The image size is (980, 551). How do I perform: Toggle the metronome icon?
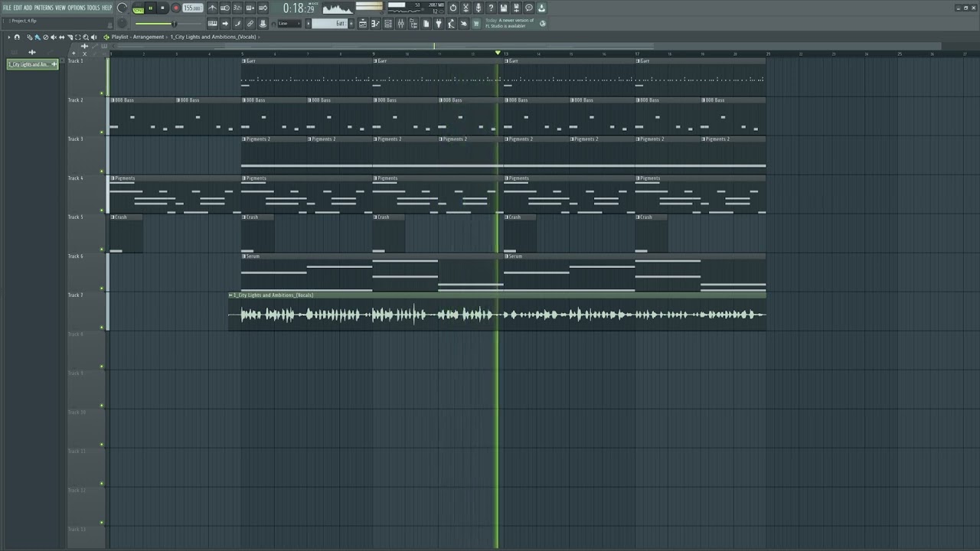point(212,8)
